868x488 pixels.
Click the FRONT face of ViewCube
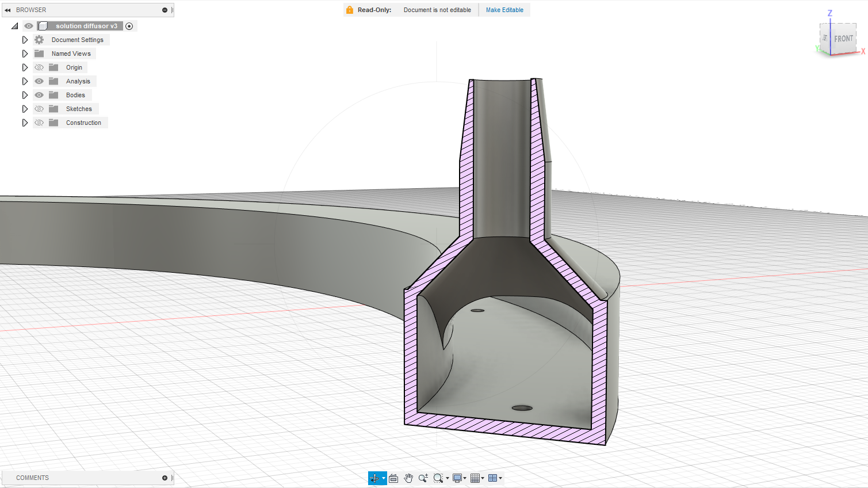843,39
